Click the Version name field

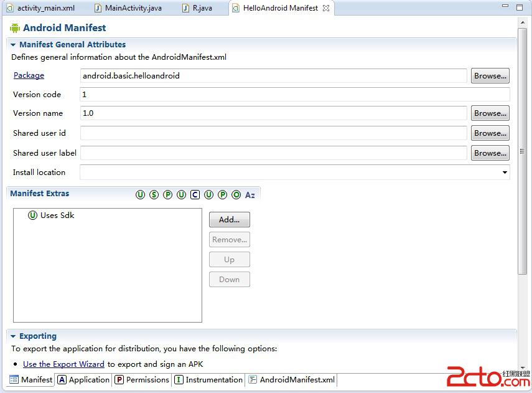click(x=273, y=113)
